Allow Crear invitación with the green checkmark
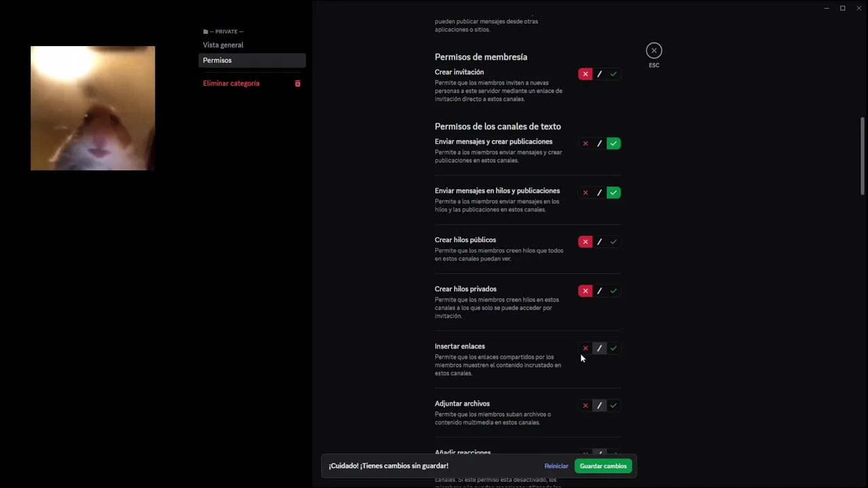The image size is (868, 488). [614, 74]
